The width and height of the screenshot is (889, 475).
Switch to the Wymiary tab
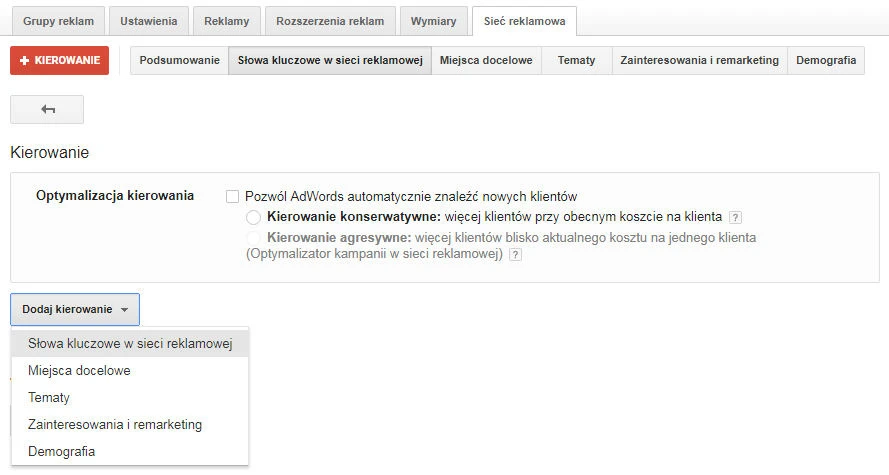433,21
